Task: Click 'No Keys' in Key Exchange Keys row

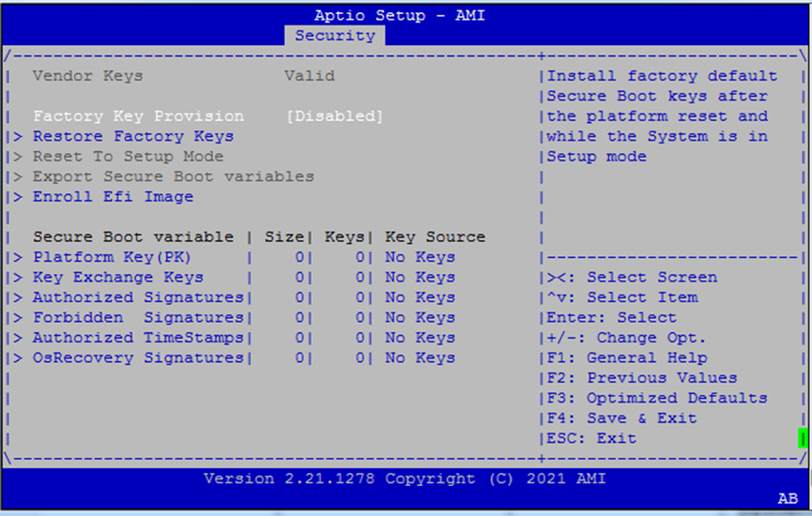Action: [x=420, y=278]
